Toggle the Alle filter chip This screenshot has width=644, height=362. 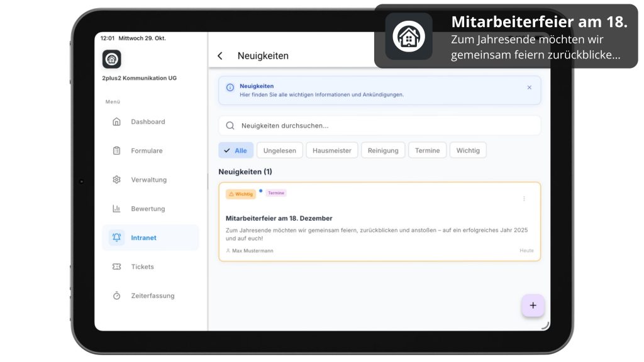(236, 151)
